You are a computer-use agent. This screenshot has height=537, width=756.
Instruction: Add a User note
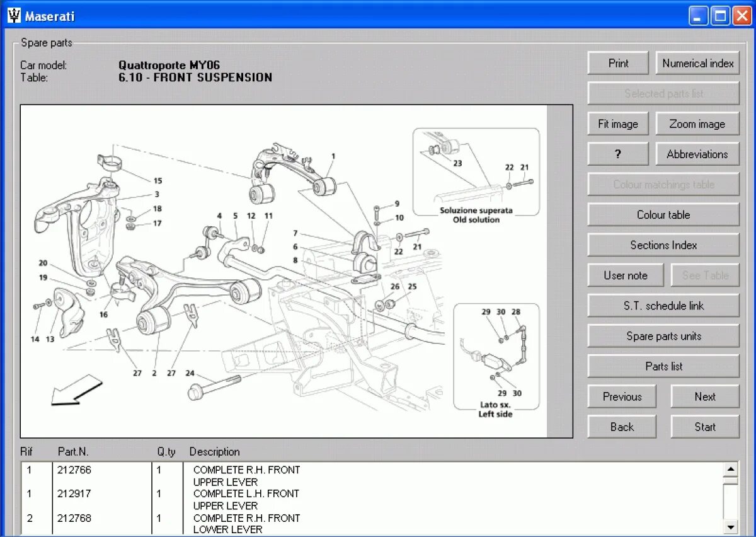[x=626, y=275]
